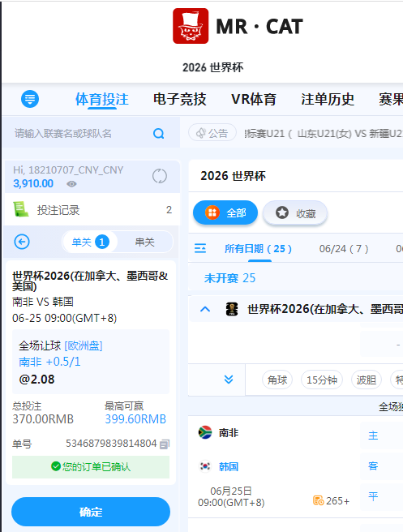Open the blue hamburger menu icon
Screen dimensions: 403x532
[30, 99]
